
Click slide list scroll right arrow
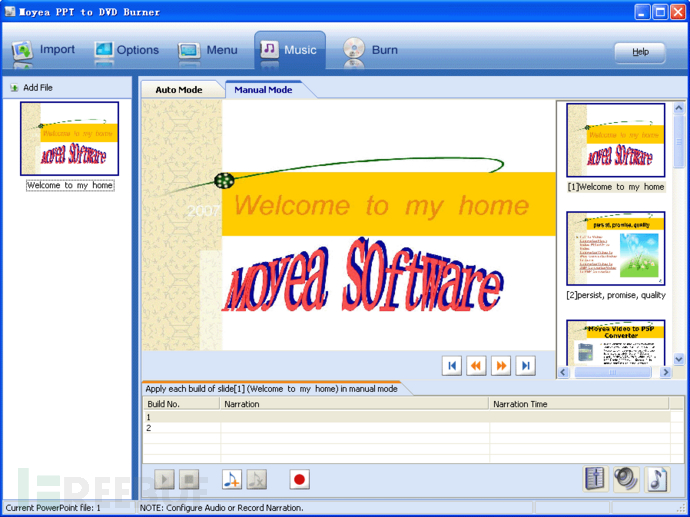point(666,372)
